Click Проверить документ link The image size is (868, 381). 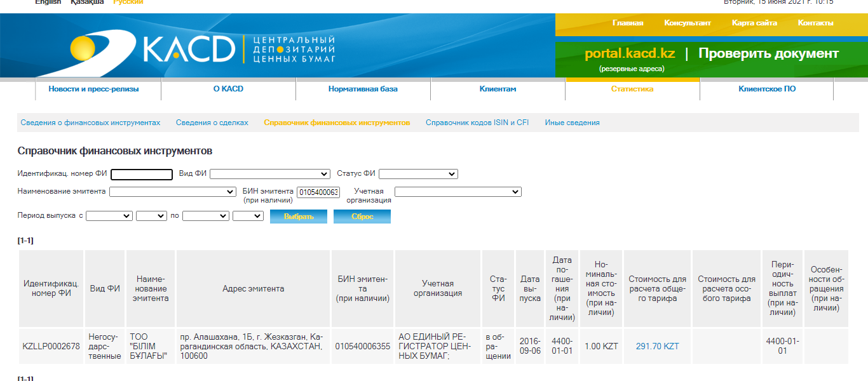[768, 54]
